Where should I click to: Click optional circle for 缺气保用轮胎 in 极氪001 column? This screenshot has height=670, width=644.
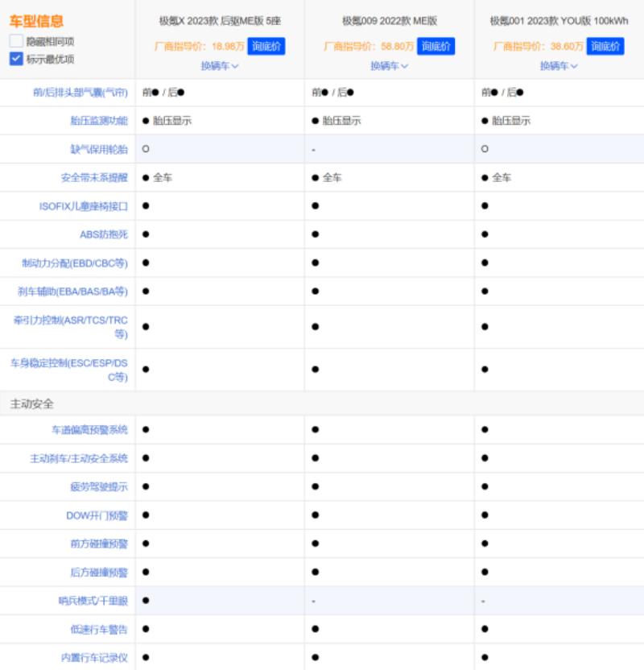[x=485, y=149]
